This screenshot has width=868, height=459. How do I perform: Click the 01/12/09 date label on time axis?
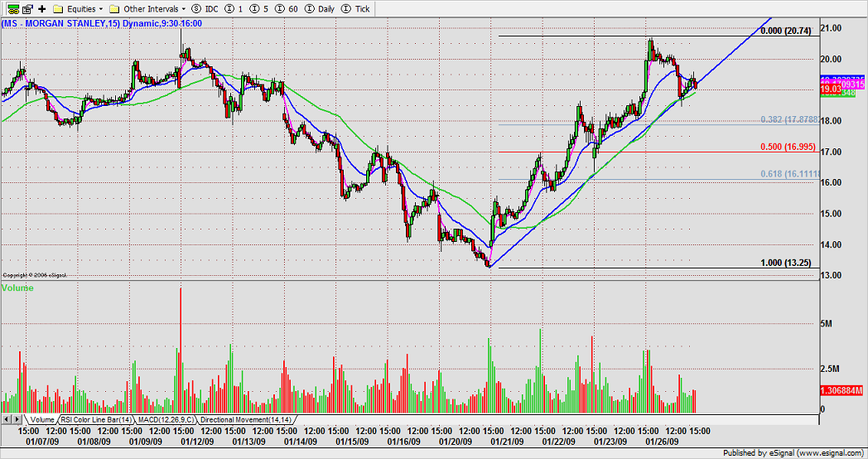[x=198, y=442]
